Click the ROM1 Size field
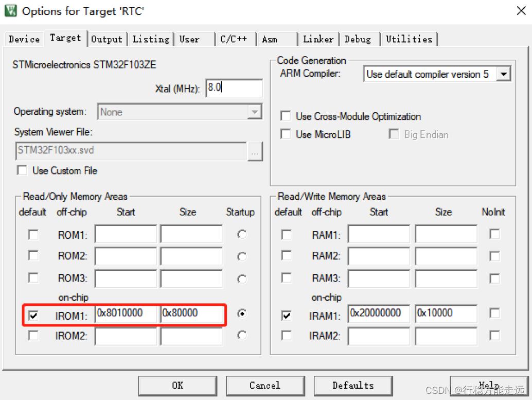Image resolution: width=532 pixels, height=400 pixels. click(x=191, y=234)
